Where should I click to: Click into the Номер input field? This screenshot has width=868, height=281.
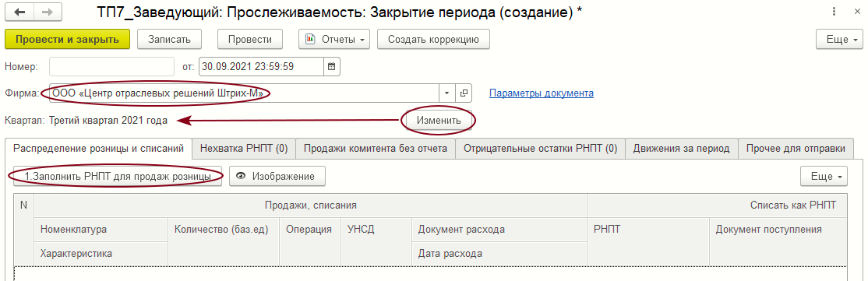click(x=112, y=67)
